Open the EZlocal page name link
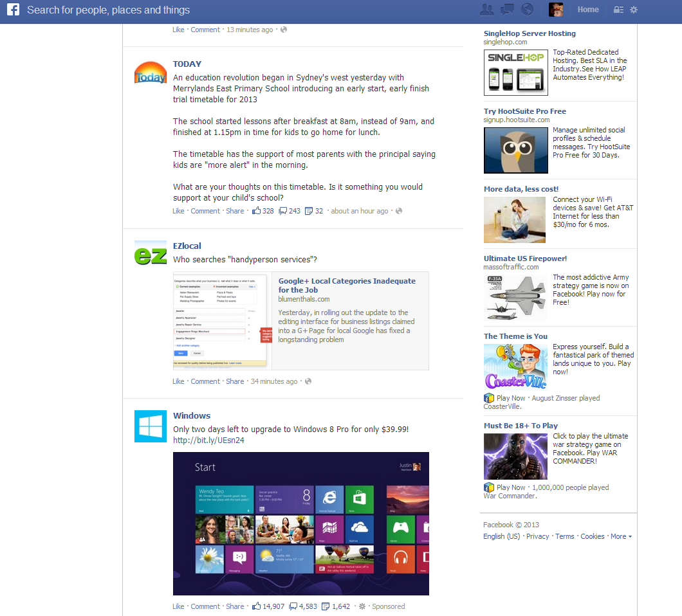Image resolution: width=682 pixels, height=616 pixels. [187, 246]
